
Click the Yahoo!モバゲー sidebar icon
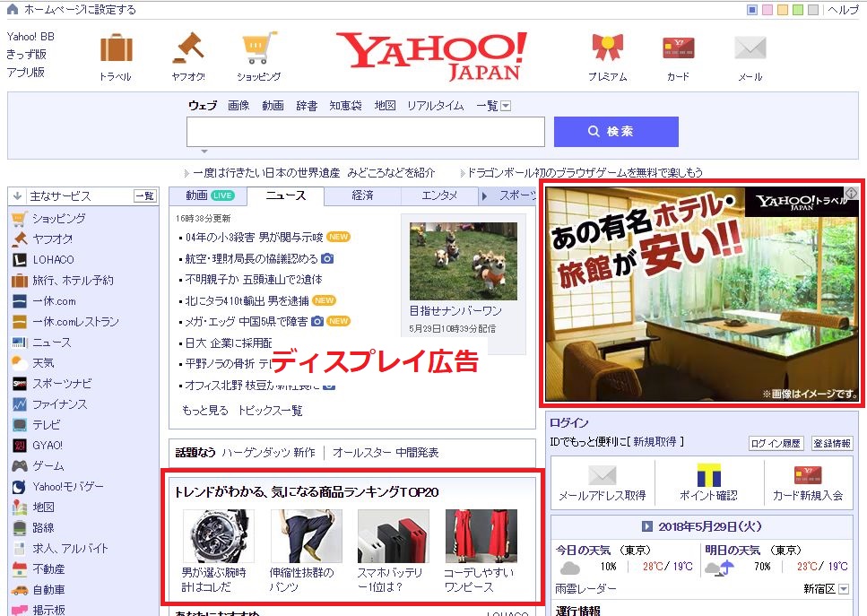pos(20,487)
